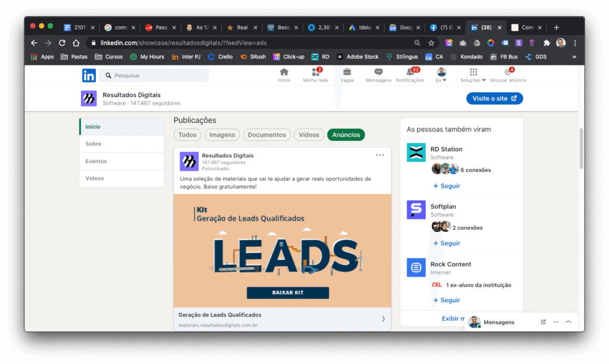609x364 pixels.
Task: Open RD Station company logo
Action: tap(416, 152)
